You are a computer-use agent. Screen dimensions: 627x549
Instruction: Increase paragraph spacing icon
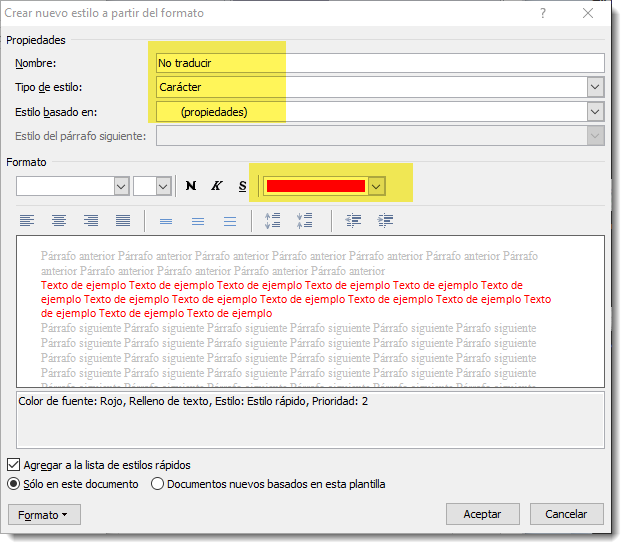pyautogui.click(x=273, y=220)
